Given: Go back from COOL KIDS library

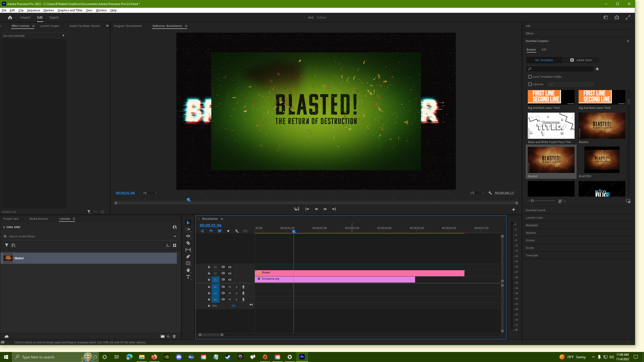Looking at the screenshot, I should coord(4,227).
